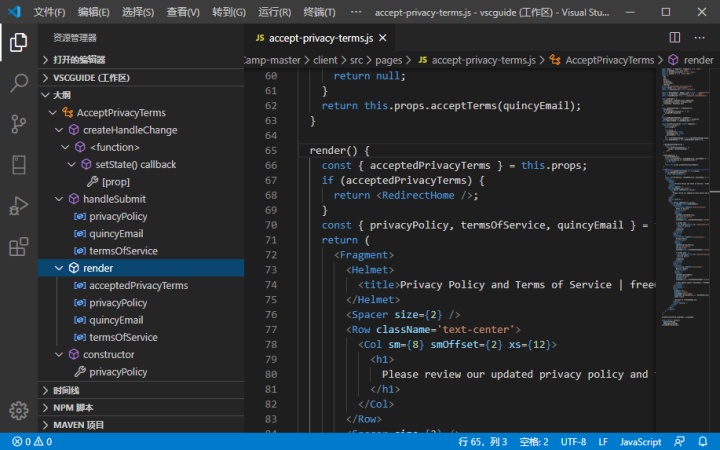
Task: Open the 运行(R) menu
Action: [274, 12]
